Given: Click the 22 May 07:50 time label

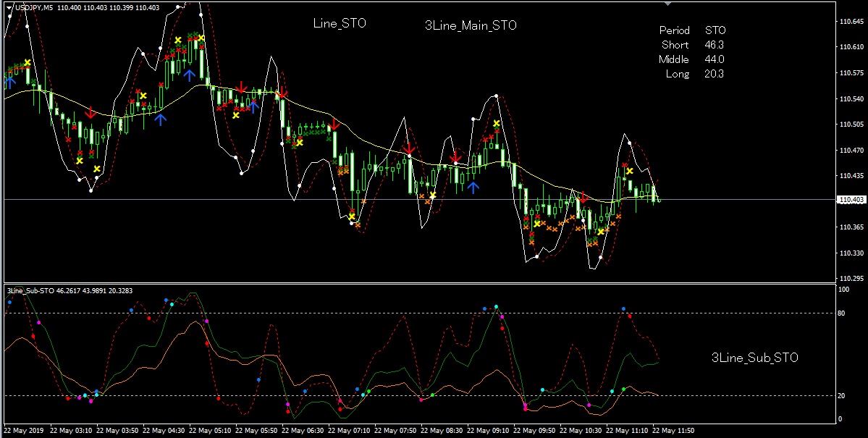Looking at the screenshot, I should tap(397, 430).
